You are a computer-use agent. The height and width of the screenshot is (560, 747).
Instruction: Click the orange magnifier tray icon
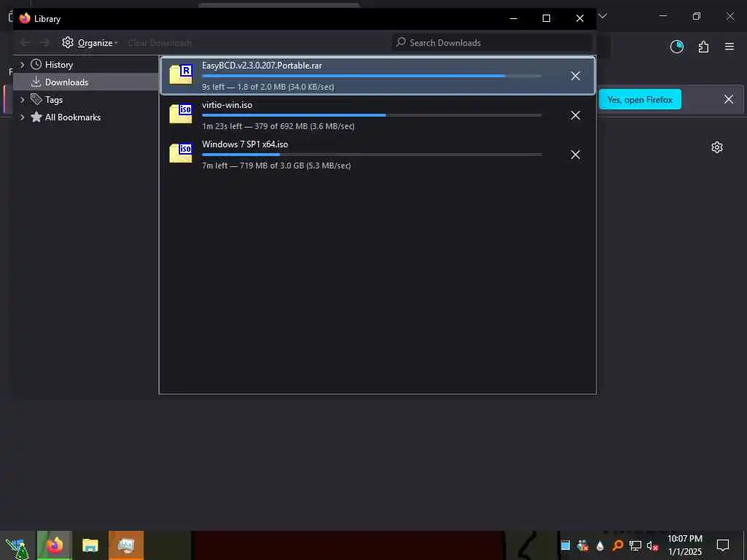[617, 545]
